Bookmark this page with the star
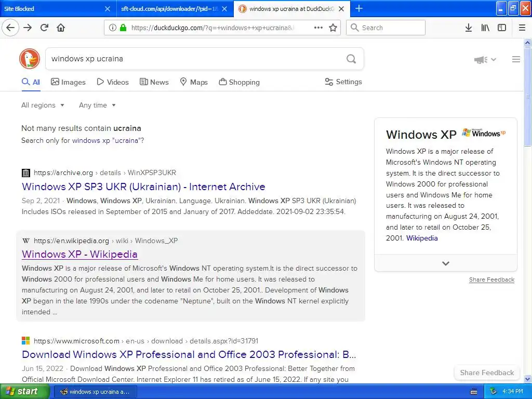The width and height of the screenshot is (532, 399). pos(333,28)
